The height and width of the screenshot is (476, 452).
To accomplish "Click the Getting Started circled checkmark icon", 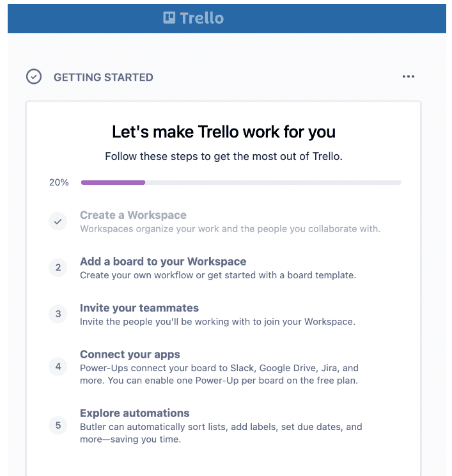I will [x=34, y=77].
